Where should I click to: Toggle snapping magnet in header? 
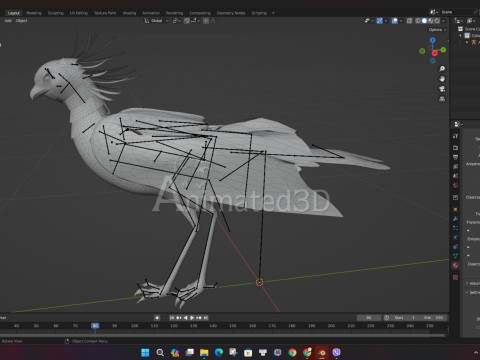pos(187,21)
